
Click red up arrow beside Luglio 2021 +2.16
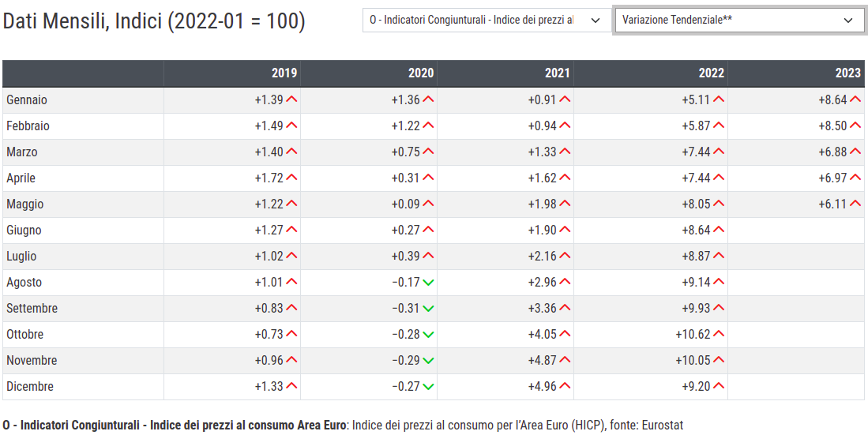click(x=565, y=257)
